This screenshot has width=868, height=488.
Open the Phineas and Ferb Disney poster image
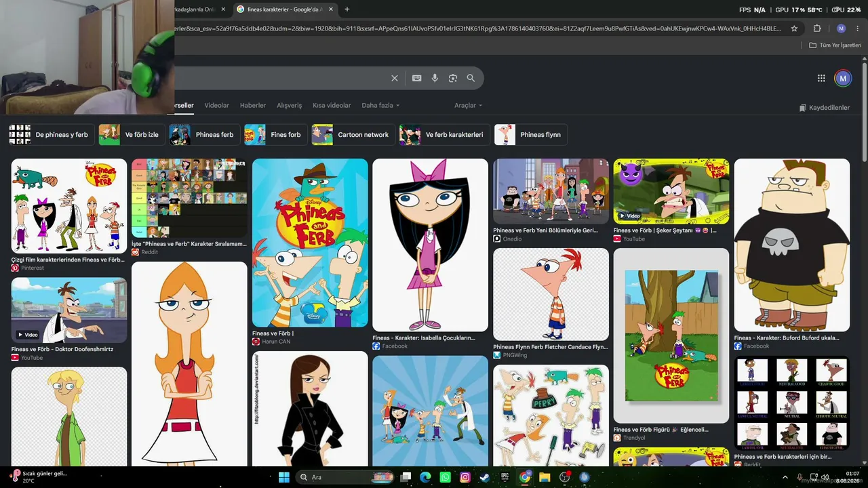point(310,243)
